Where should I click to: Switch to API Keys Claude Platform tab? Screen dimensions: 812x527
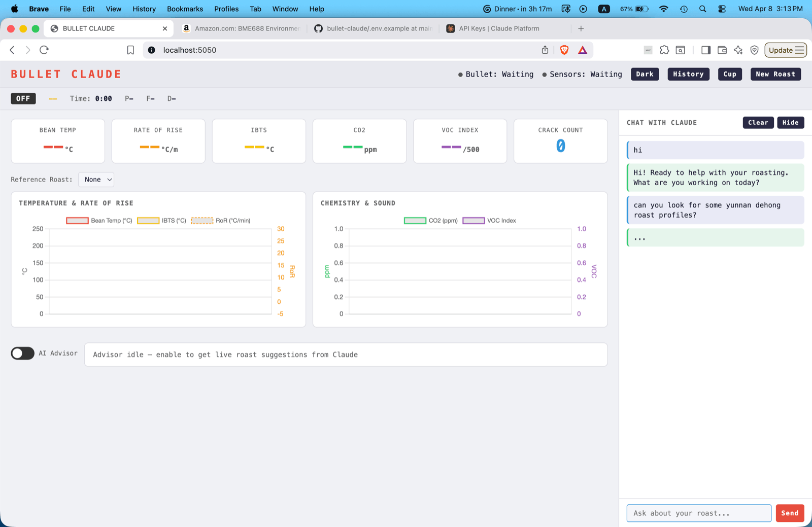500,28
